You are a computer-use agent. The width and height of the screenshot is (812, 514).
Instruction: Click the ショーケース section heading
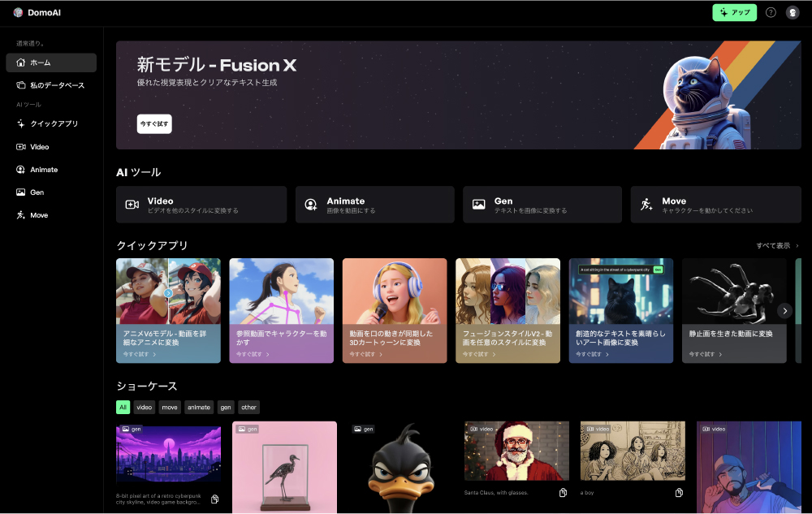click(146, 387)
